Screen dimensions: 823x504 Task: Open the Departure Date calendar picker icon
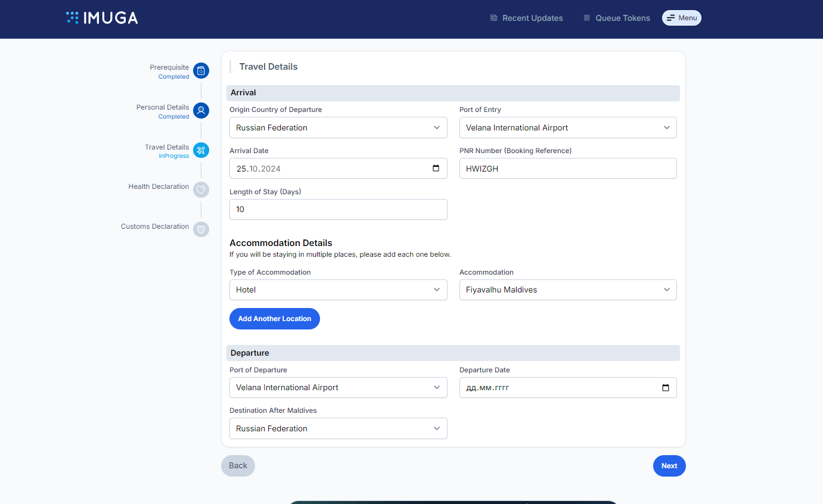point(665,388)
